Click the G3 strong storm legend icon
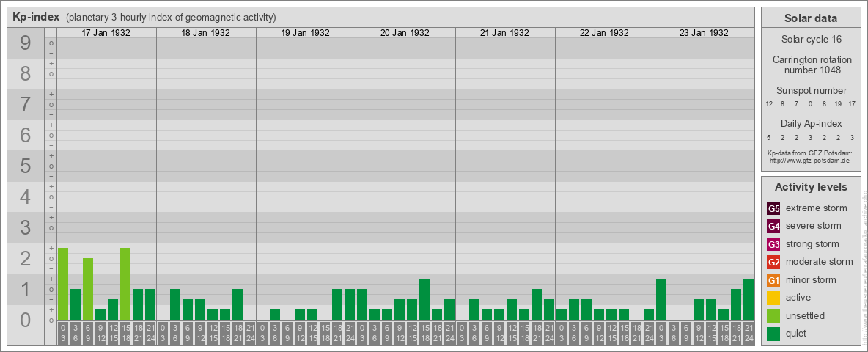 773,244
